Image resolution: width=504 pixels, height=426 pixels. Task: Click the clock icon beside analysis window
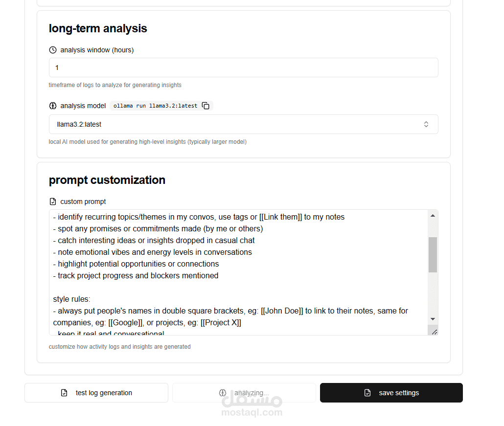[x=53, y=50]
